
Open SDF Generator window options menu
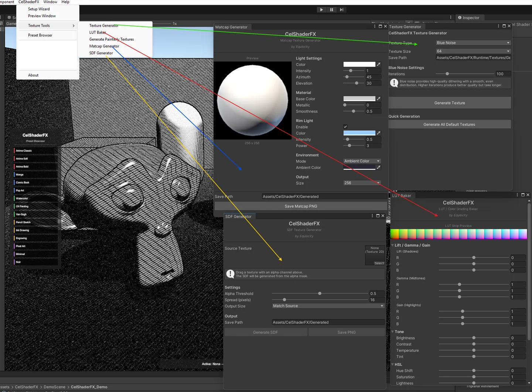(372, 216)
